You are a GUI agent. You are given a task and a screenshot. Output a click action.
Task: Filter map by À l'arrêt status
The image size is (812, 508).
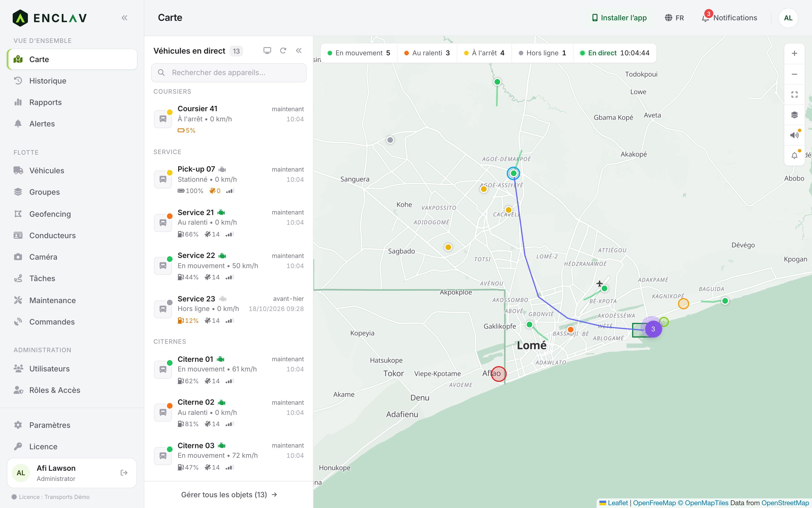pos(484,53)
